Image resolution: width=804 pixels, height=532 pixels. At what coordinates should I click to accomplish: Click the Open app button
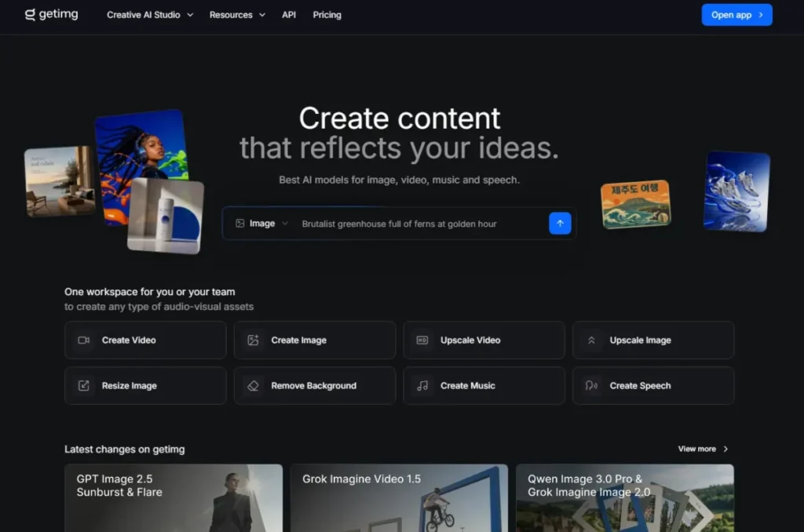(736, 15)
